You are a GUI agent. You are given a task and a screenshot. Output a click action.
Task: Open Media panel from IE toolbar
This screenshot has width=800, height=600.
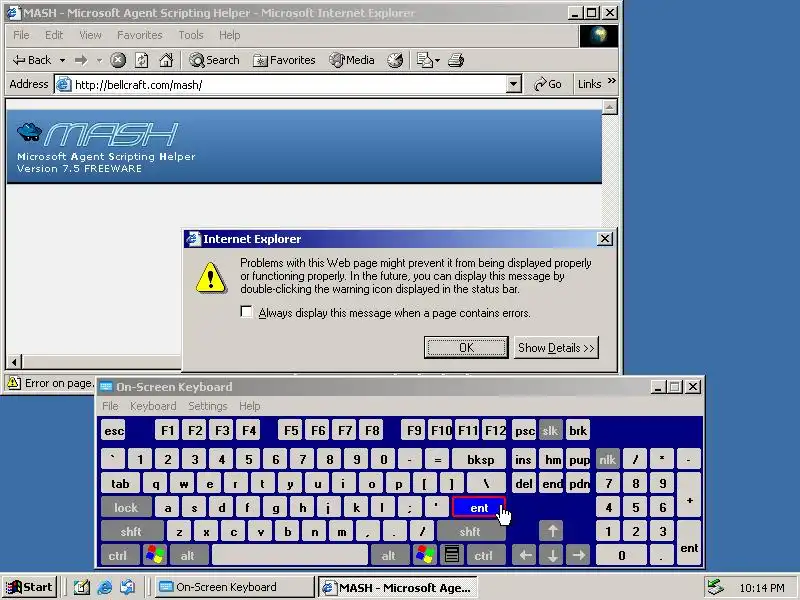pyautogui.click(x=352, y=60)
